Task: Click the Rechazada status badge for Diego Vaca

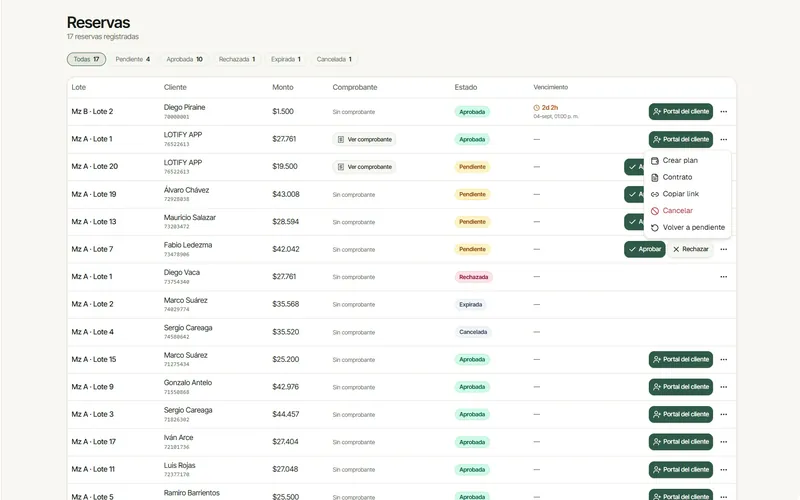Action: pos(473,277)
